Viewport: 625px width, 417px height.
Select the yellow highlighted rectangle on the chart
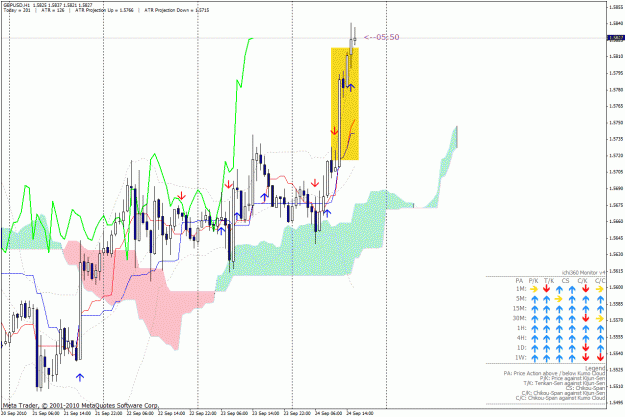(x=345, y=104)
